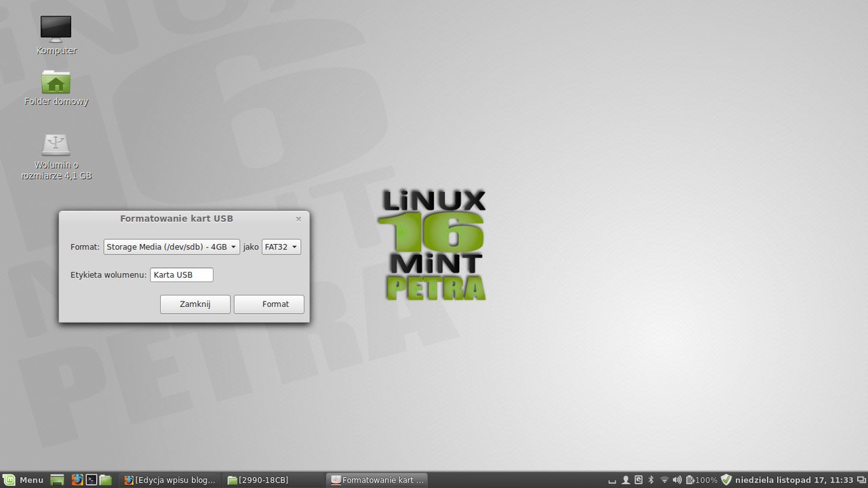Close the Formatowanie kart USB dialog
Viewport: 868px width, 488px height.
298,219
